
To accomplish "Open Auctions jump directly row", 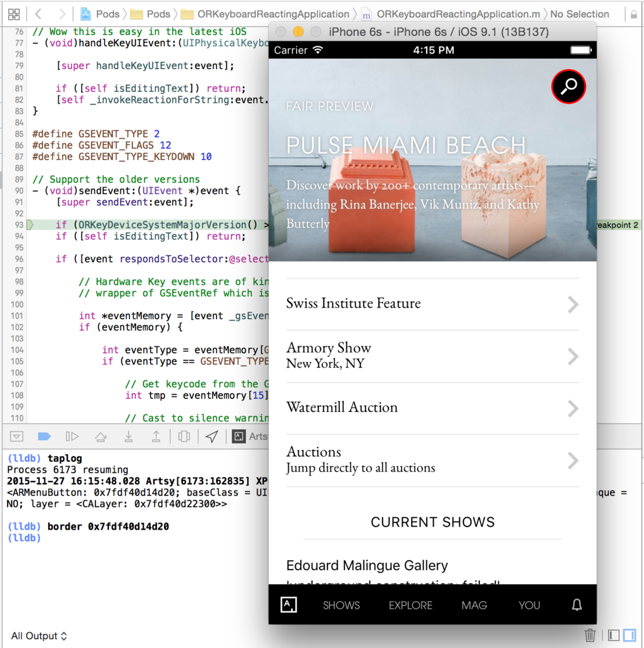I will click(432, 461).
